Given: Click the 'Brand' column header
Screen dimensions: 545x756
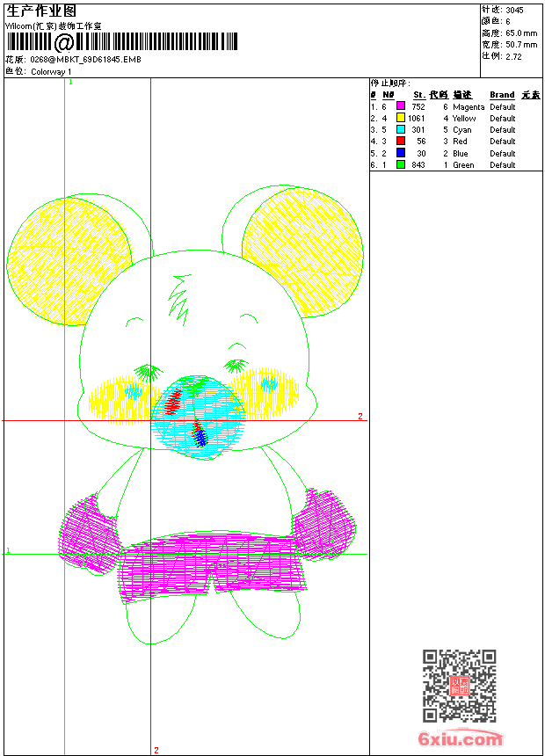Looking at the screenshot, I should point(502,95).
